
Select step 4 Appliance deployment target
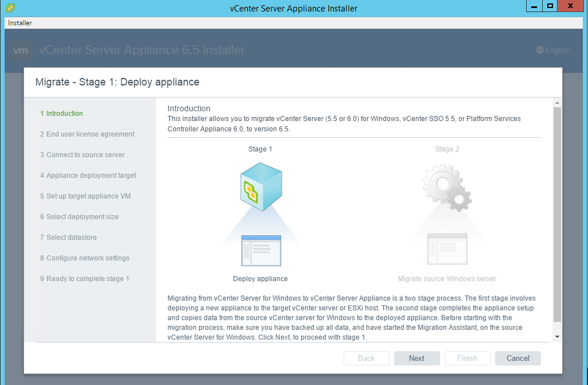(88, 175)
